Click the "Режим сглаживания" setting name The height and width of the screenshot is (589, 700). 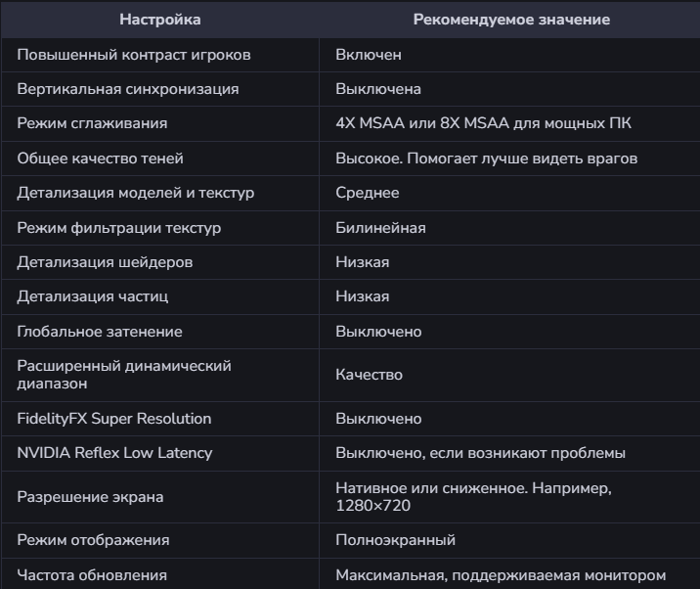92,123
